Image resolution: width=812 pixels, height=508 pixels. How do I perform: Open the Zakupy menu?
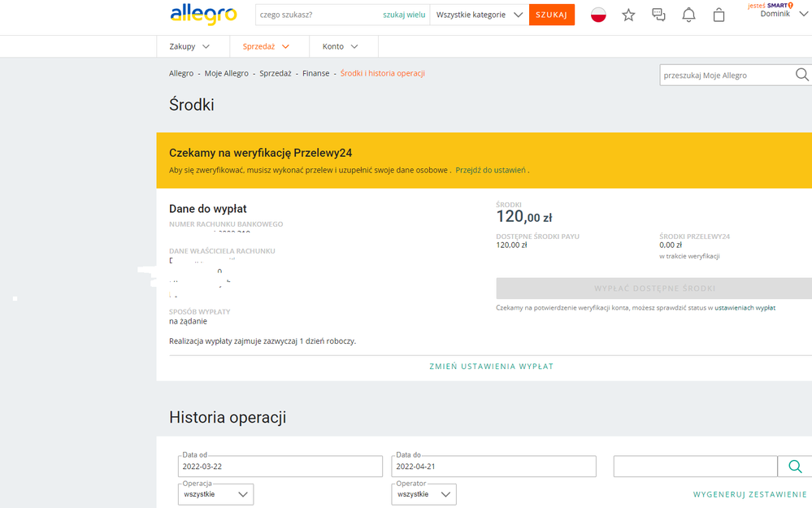tap(189, 46)
